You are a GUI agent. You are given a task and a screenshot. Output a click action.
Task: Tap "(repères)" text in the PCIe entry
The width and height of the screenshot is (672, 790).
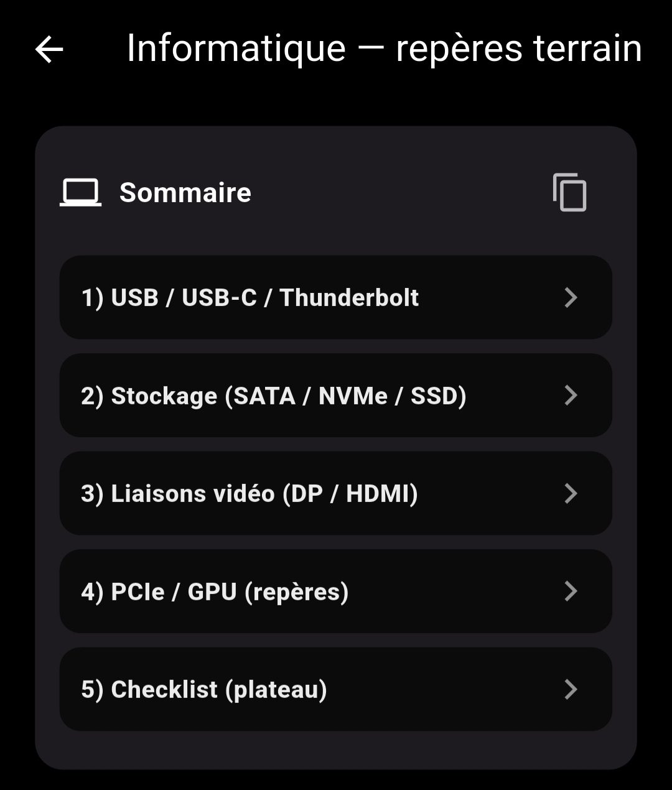point(296,592)
